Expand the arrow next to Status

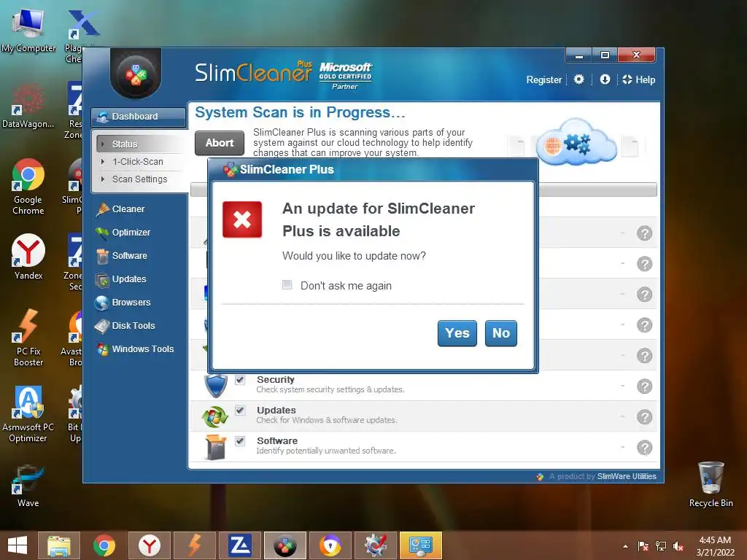[102, 144]
